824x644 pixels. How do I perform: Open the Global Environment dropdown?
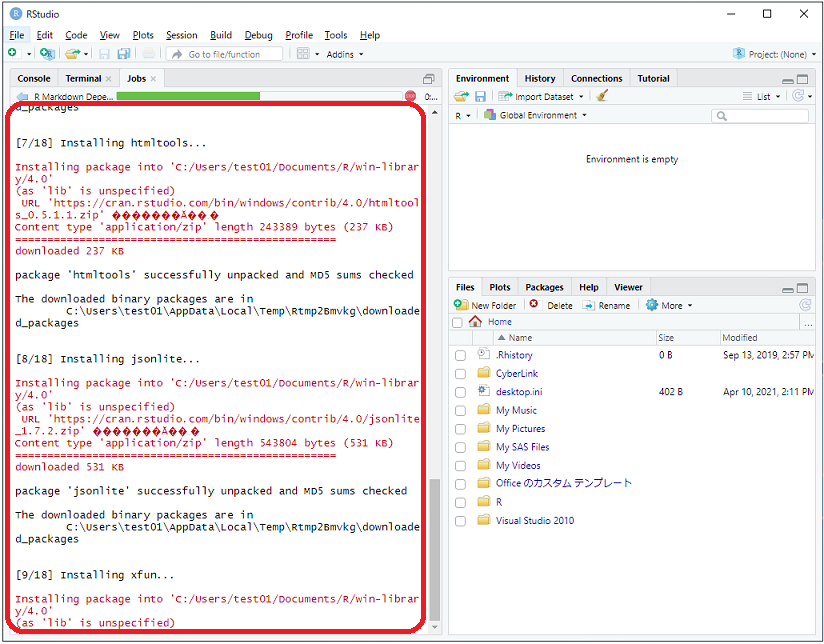(x=535, y=115)
